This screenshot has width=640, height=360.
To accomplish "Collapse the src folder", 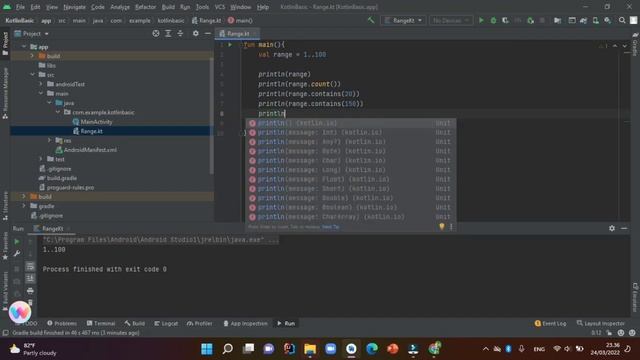I will pyautogui.click(x=32, y=75).
